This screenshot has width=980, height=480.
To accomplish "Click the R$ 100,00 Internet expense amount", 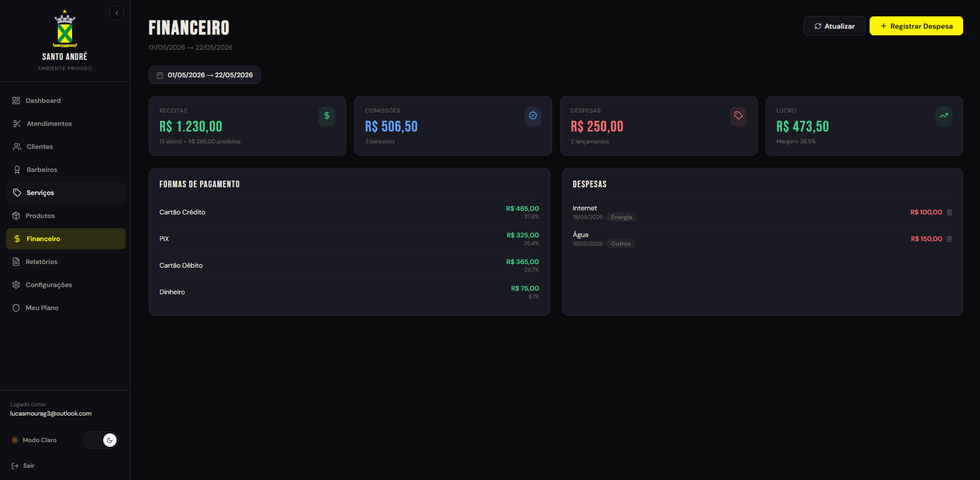I will (x=926, y=212).
